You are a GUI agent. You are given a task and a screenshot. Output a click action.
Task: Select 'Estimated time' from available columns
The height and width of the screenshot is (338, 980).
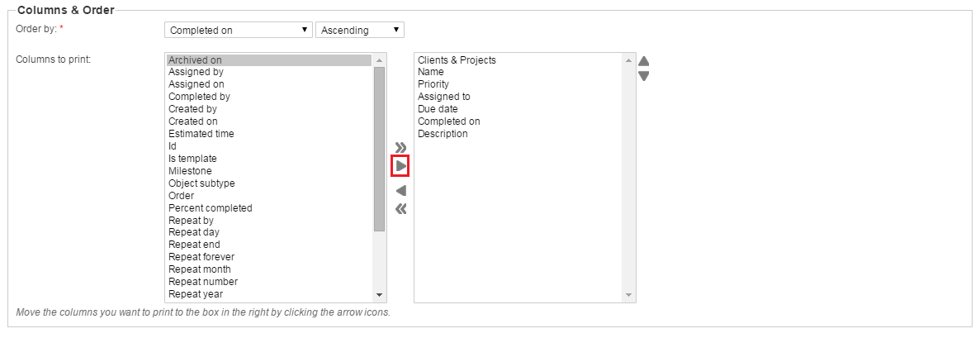coord(201,134)
